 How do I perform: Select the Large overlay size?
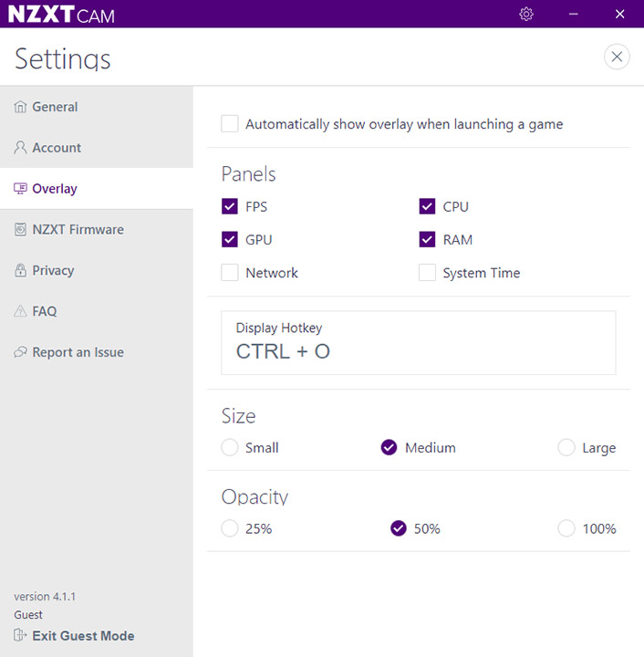point(566,448)
